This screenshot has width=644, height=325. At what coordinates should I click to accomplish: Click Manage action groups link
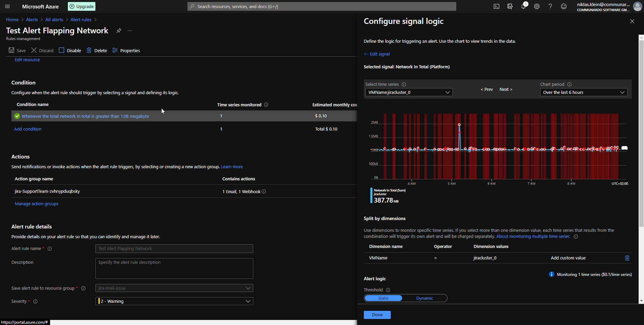tap(36, 204)
